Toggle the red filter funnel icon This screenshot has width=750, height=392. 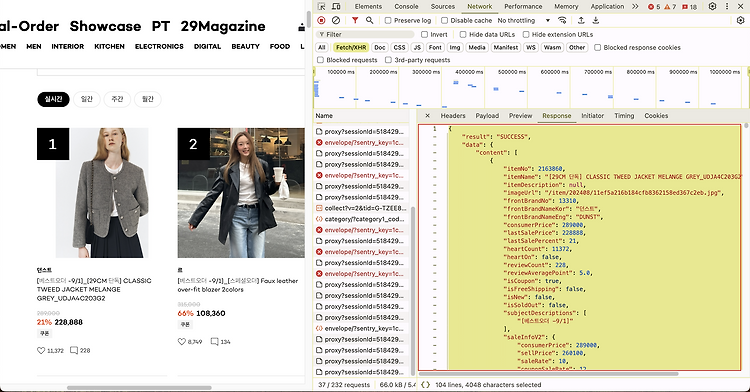355,21
